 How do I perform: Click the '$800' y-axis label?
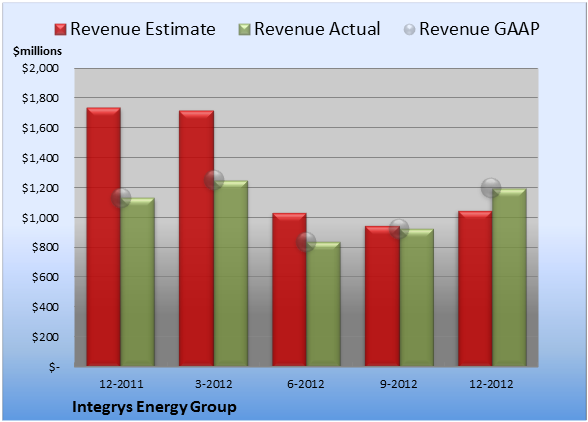[x=45, y=248]
